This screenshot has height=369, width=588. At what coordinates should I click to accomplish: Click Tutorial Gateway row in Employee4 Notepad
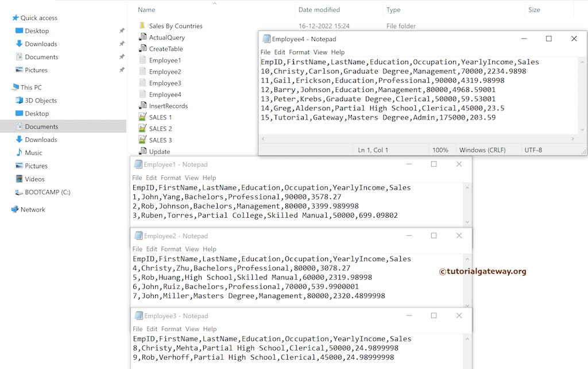(378, 117)
